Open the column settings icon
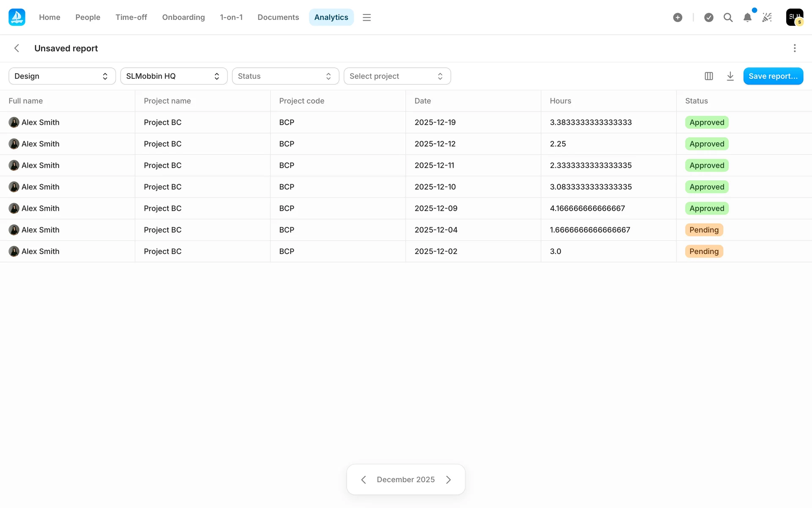 (709, 76)
